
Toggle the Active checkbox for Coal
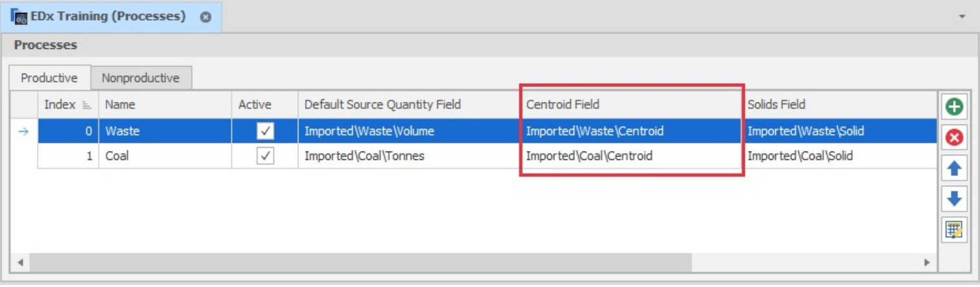[265, 156]
